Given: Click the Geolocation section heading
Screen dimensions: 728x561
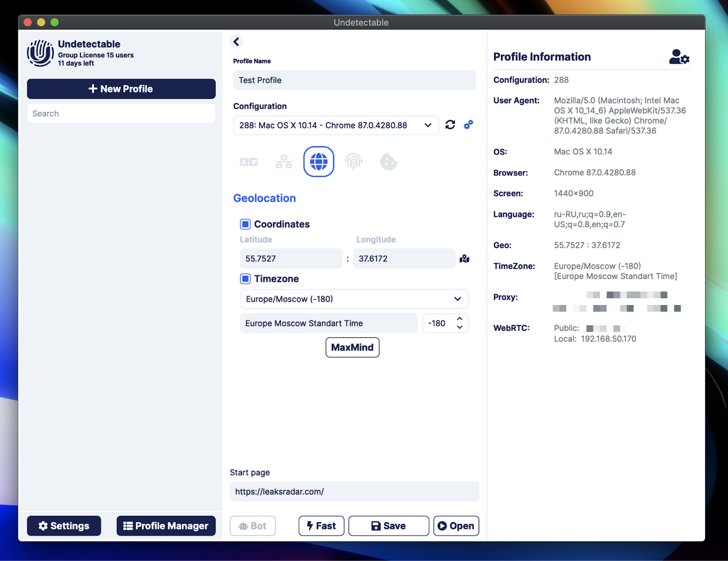Looking at the screenshot, I should 264,198.
